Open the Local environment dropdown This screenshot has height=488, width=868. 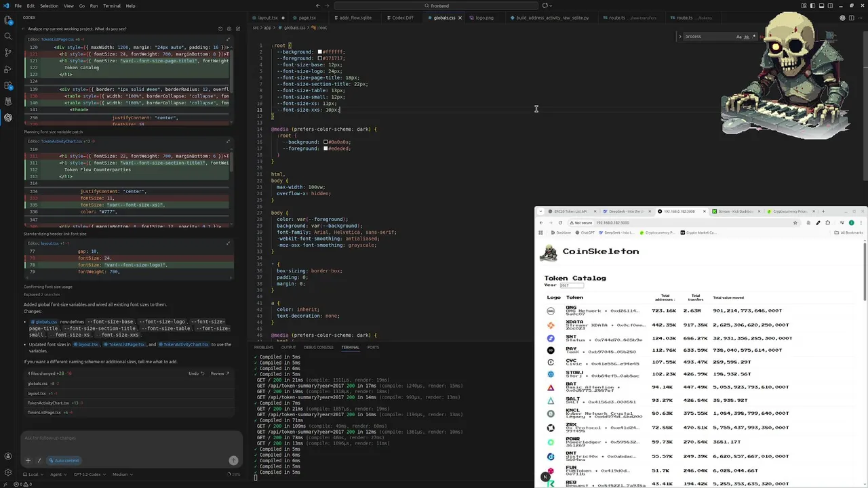tap(33, 474)
